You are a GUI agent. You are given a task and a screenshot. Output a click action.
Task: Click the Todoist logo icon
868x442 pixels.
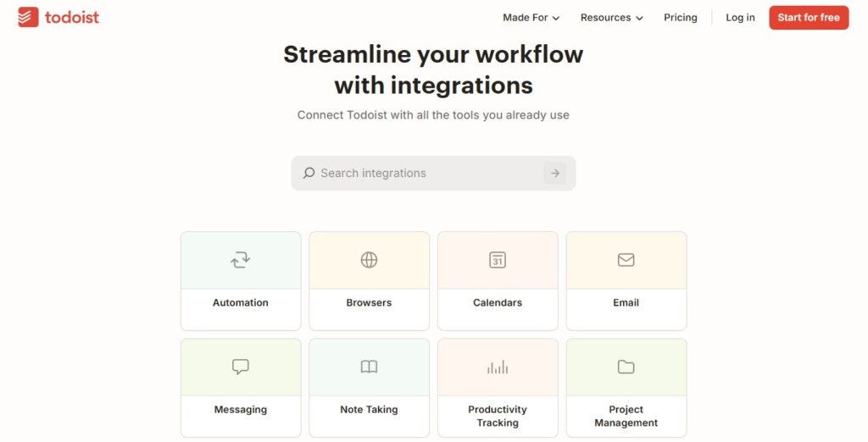[x=28, y=17]
